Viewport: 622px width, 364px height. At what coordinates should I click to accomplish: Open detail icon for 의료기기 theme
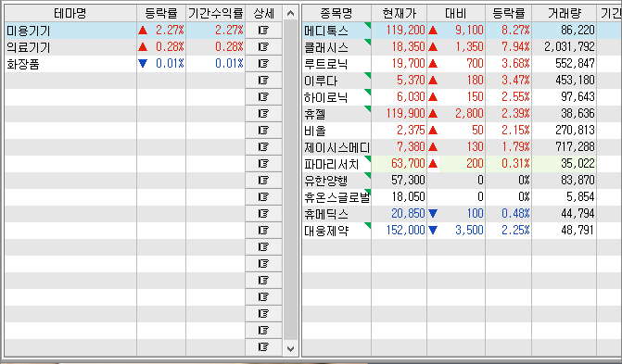(x=263, y=47)
